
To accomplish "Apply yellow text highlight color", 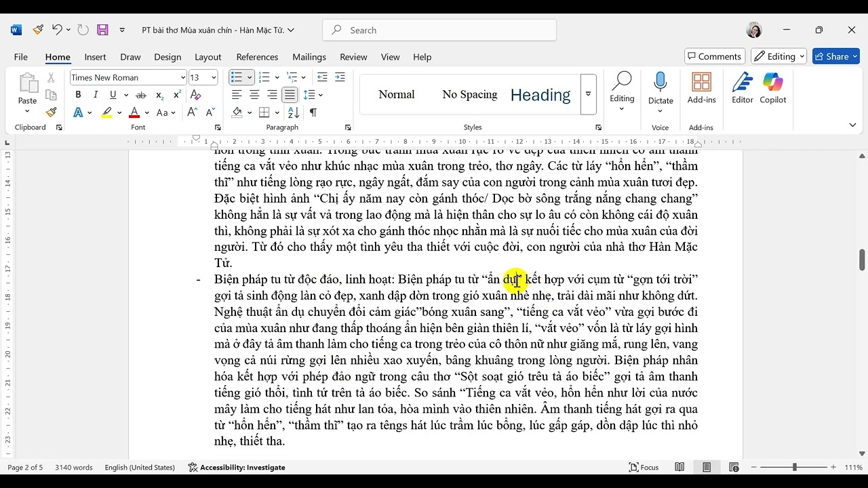I will [x=106, y=113].
